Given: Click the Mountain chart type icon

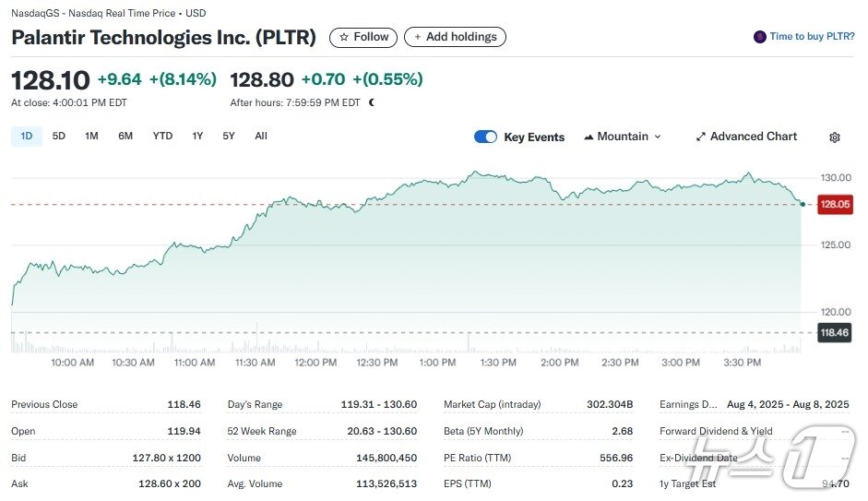Looking at the screenshot, I should click(x=589, y=137).
